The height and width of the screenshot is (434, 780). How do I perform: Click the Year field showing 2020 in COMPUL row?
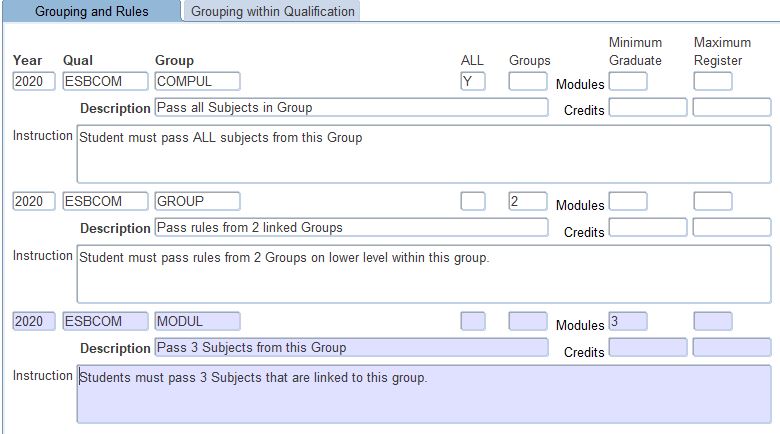coord(34,82)
